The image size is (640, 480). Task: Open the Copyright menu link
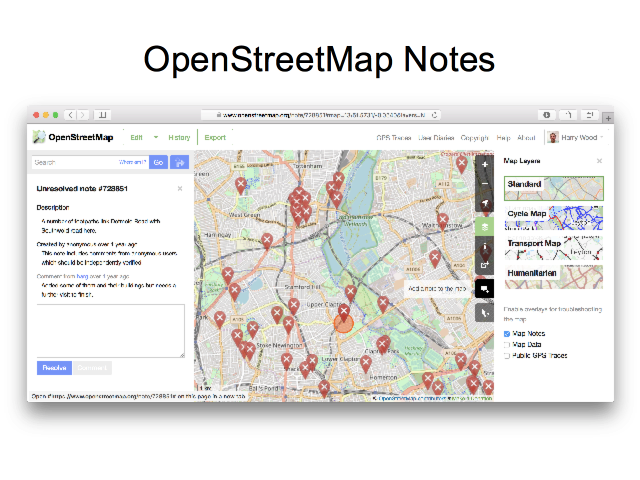tap(475, 138)
